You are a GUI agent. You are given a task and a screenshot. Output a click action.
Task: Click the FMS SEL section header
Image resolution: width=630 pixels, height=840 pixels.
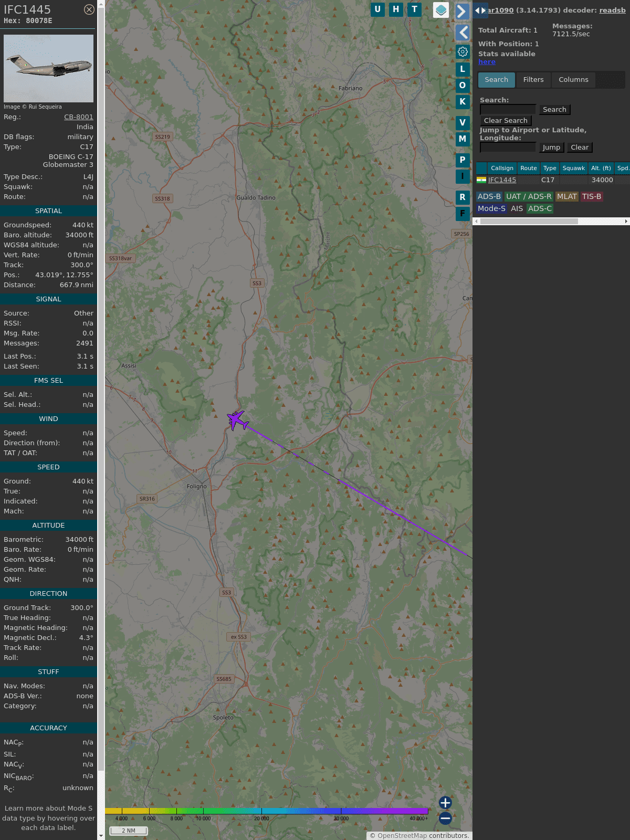[x=48, y=380]
